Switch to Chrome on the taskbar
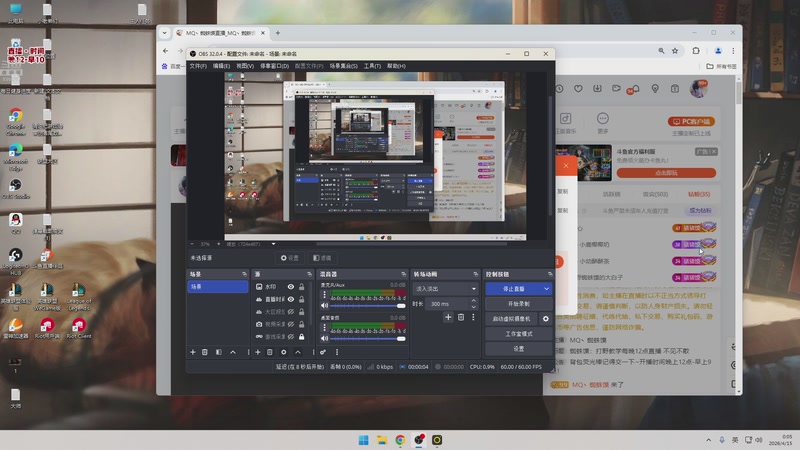The width and height of the screenshot is (800, 450). pyautogui.click(x=400, y=440)
